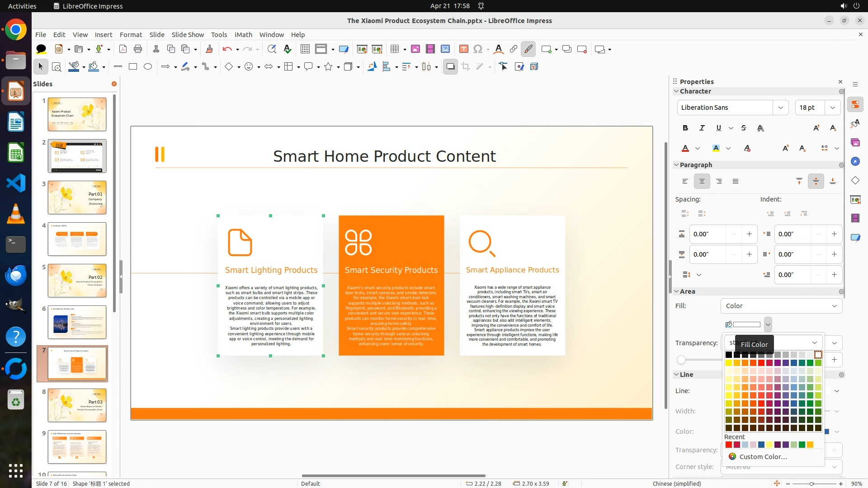
Task: Open the font size dropdown
Action: tap(833, 108)
